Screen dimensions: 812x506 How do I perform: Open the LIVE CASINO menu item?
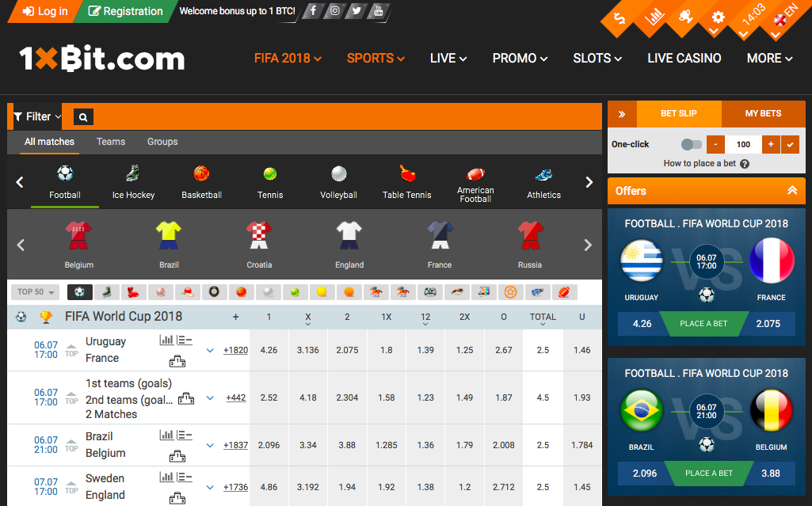pos(684,59)
